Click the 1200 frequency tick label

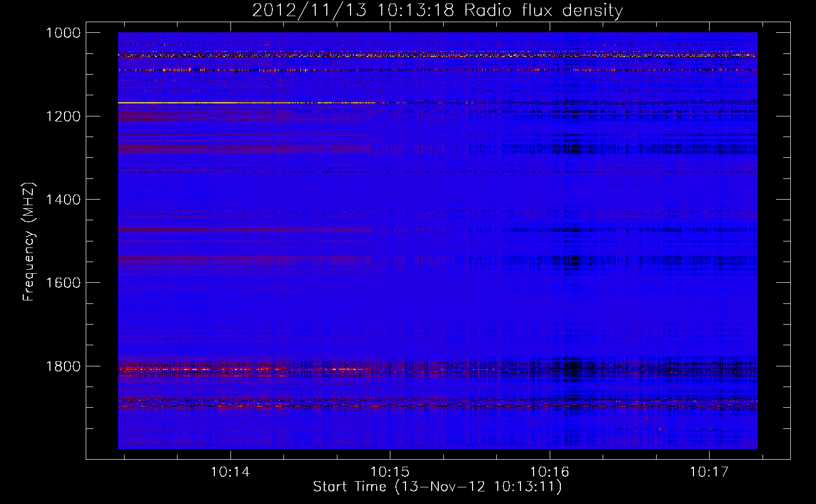coord(63,116)
